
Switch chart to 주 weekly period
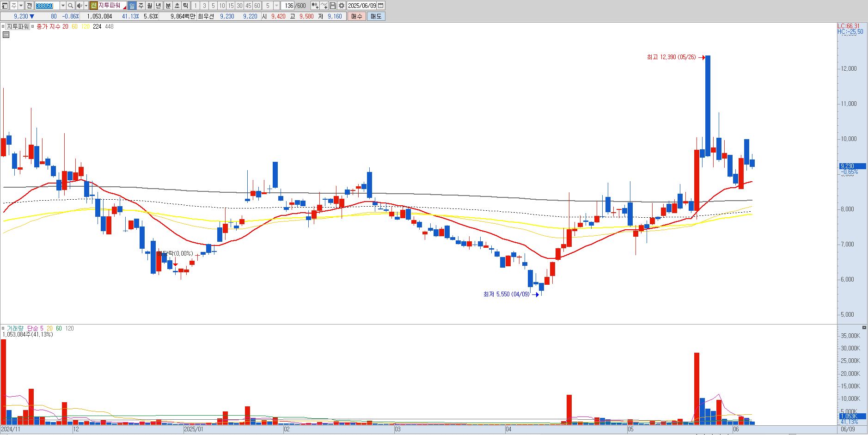(x=141, y=6)
